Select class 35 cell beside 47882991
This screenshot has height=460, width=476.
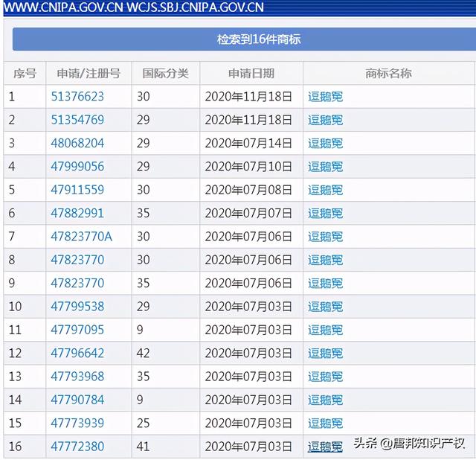(x=166, y=213)
